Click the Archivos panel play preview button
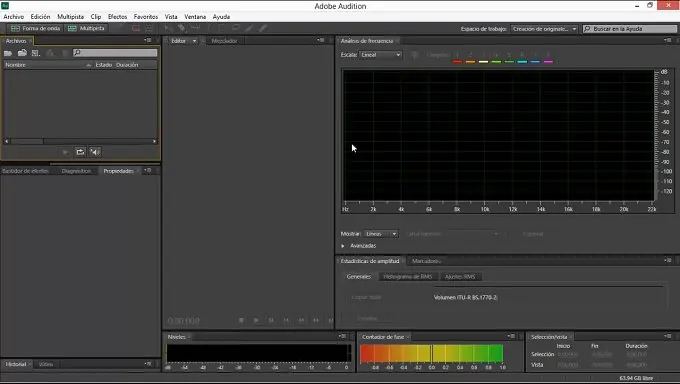This screenshot has width=680, height=384. (65, 152)
